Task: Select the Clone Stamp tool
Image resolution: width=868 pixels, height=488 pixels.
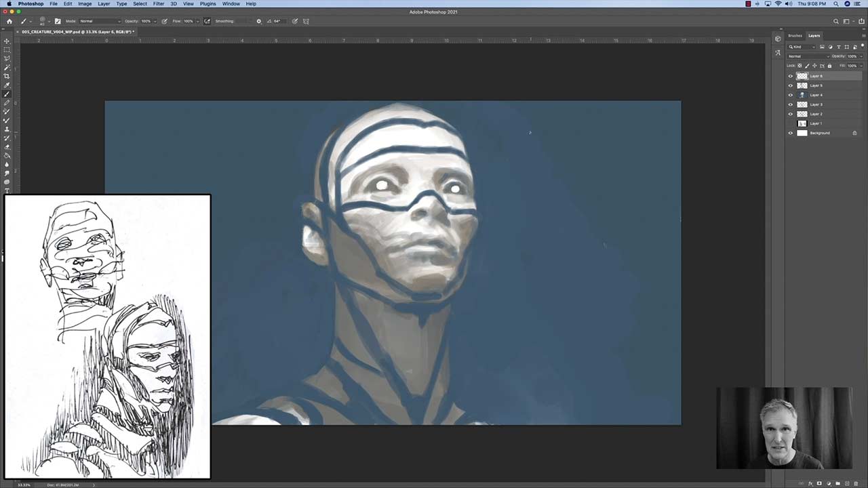Action: [7, 129]
